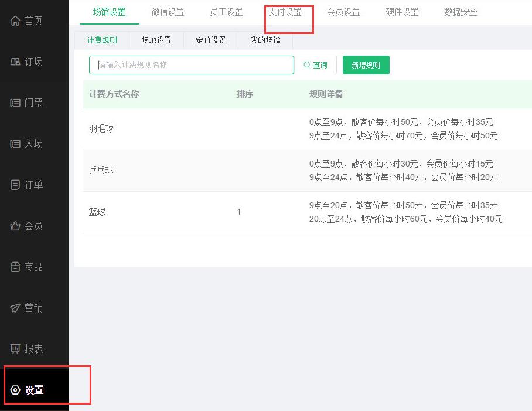Image resolution: width=532 pixels, height=411 pixels.
Task: Select the 数据安全 tab
Action: tap(461, 12)
